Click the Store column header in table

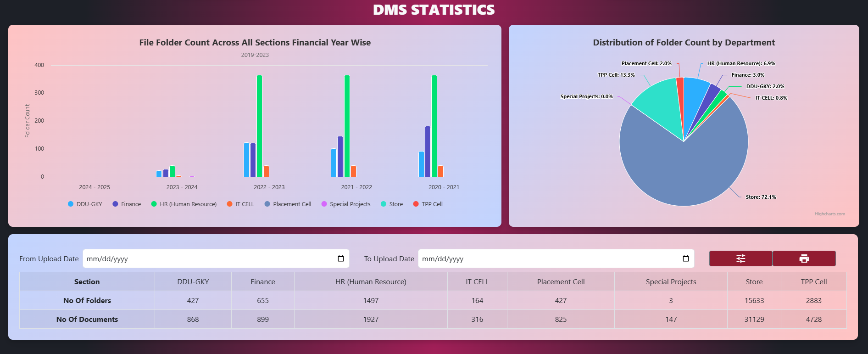[754, 282]
